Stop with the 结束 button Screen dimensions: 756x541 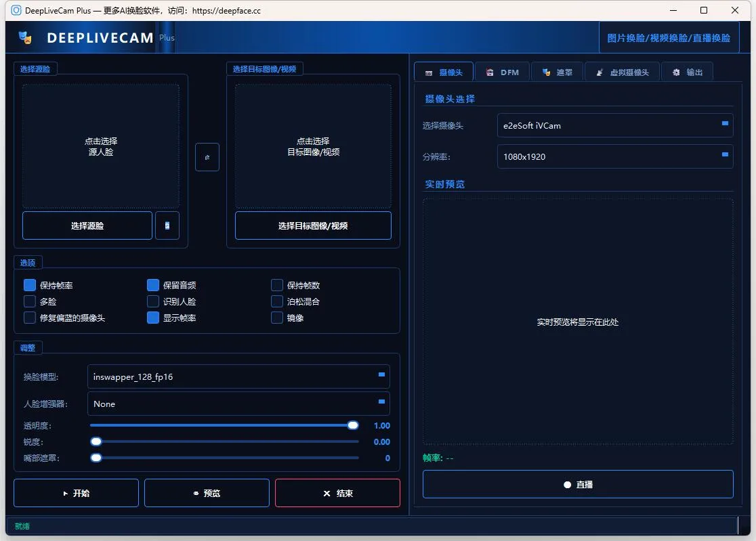click(x=337, y=494)
